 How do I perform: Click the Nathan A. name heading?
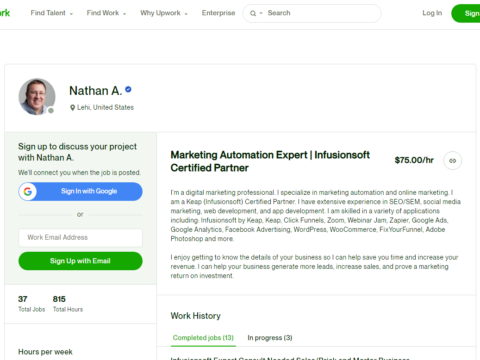[96, 91]
